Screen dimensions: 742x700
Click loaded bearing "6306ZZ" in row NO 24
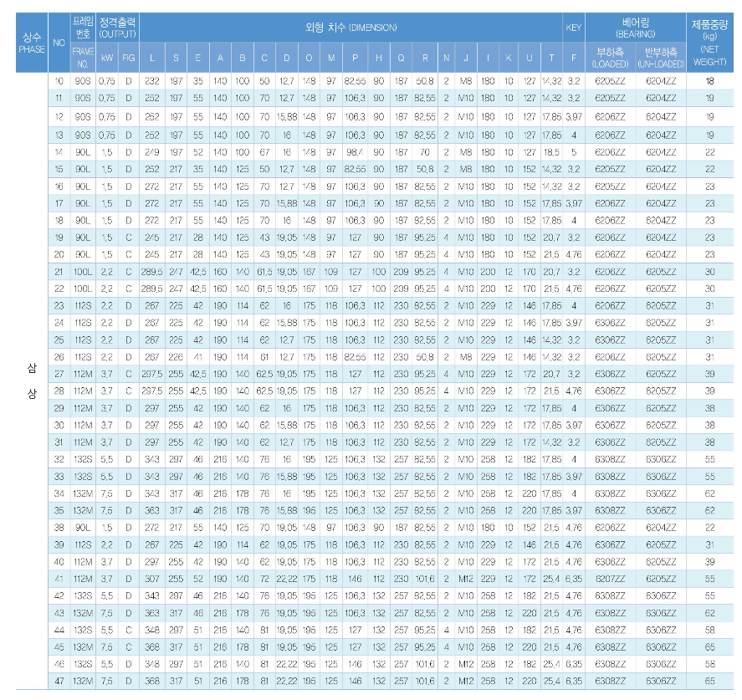click(x=610, y=323)
